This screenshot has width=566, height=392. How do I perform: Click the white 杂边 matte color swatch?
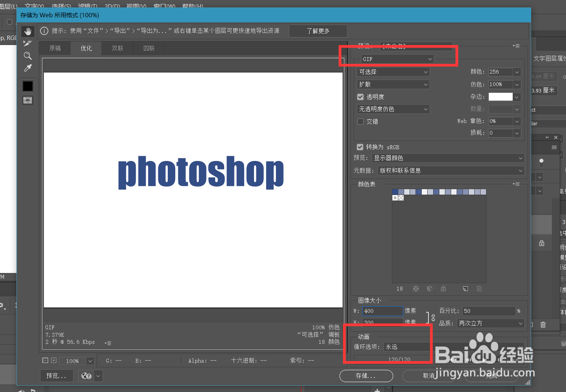click(501, 97)
